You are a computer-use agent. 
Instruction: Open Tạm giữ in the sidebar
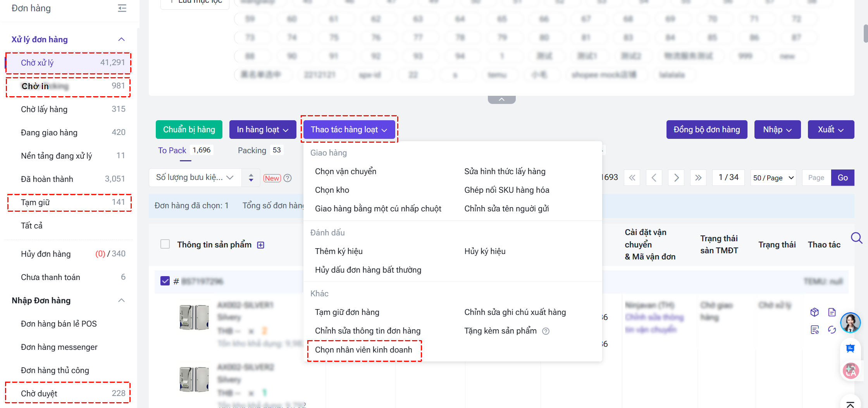tap(68, 202)
